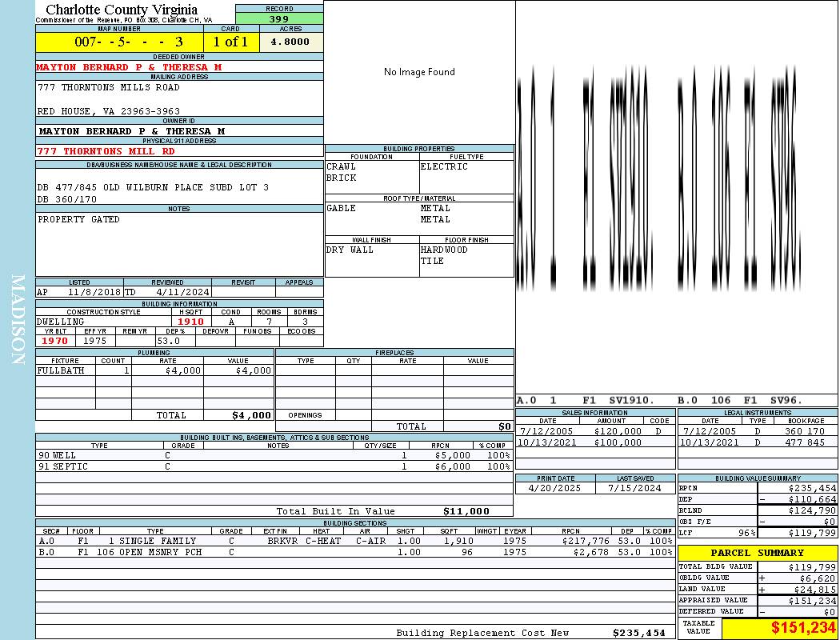840x640 pixels.
Task: Click construction style DWELLING
Action: click(61, 322)
